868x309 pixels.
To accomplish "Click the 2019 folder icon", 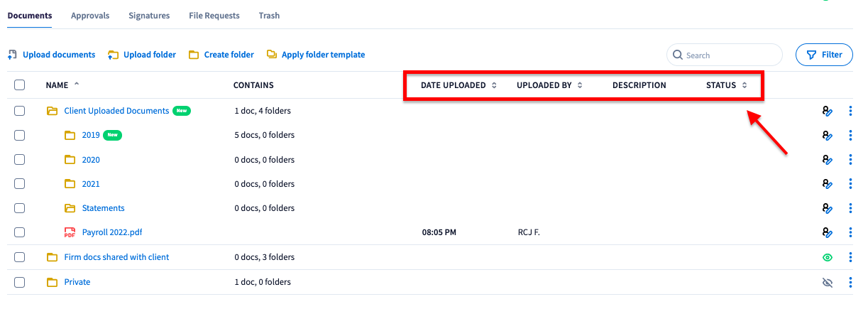I will point(70,135).
